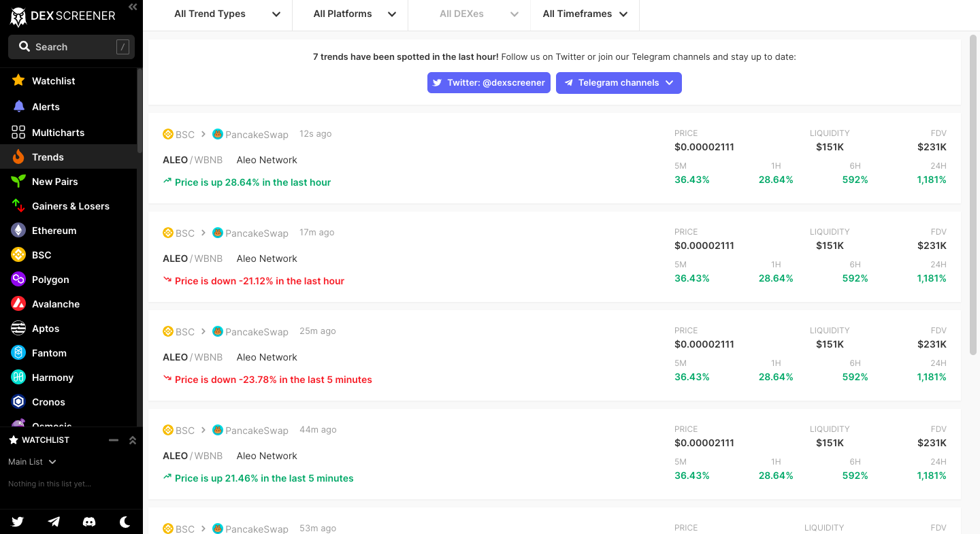The width and height of the screenshot is (980, 534).
Task: Open All Trend Types dropdown
Action: 227,14
